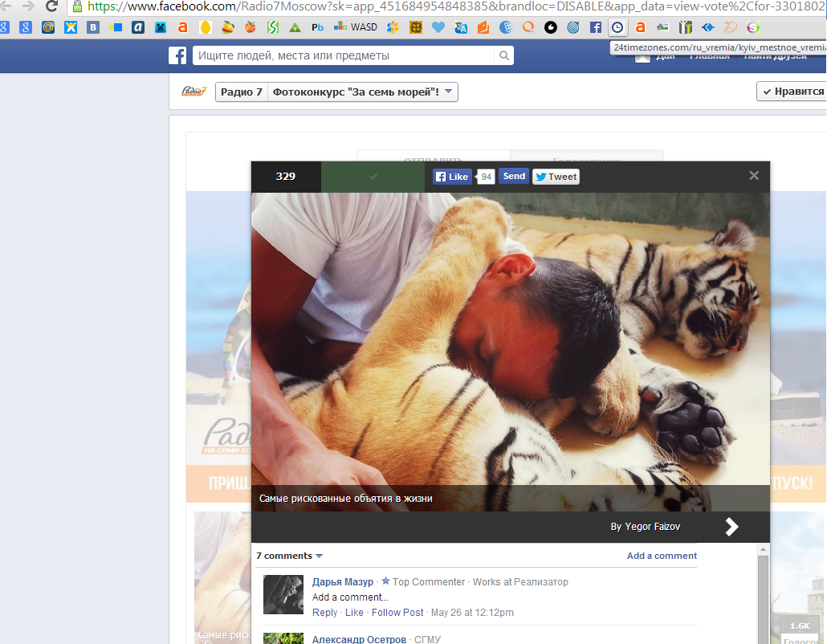Click the Facebook Like button in lightbox
Viewport: 827px width, 644px height.
click(452, 177)
